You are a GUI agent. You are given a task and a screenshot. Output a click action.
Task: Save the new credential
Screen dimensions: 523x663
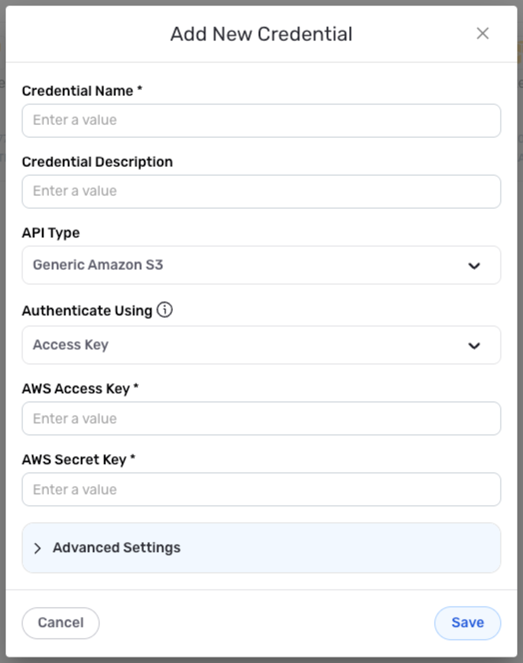tap(468, 623)
